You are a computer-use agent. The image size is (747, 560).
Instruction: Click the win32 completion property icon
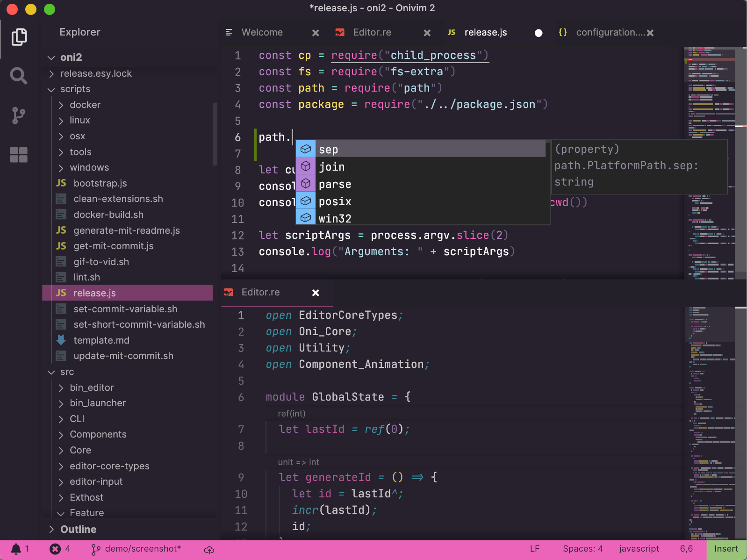pyautogui.click(x=306, y=217)
